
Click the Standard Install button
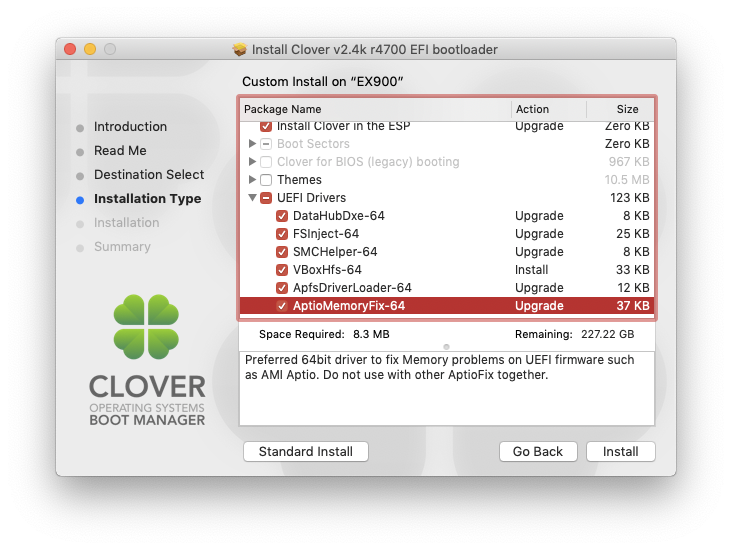[x=306, y=451]
